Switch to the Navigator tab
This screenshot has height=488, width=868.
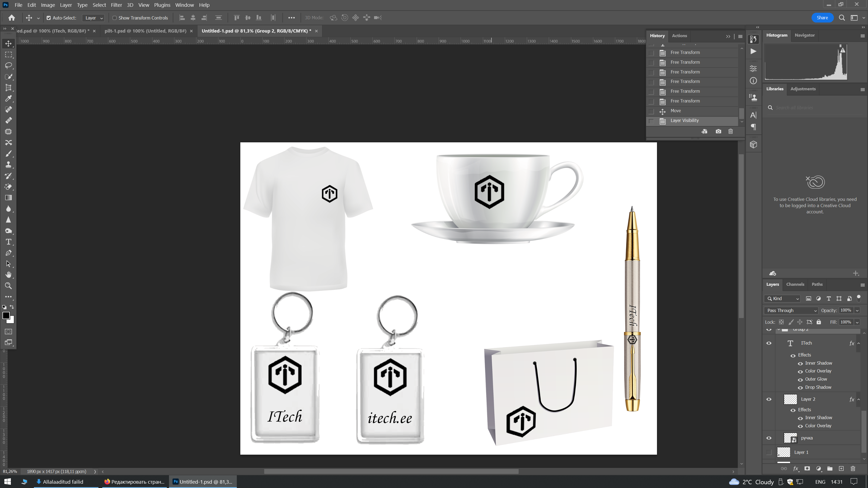tap(805, 35)
